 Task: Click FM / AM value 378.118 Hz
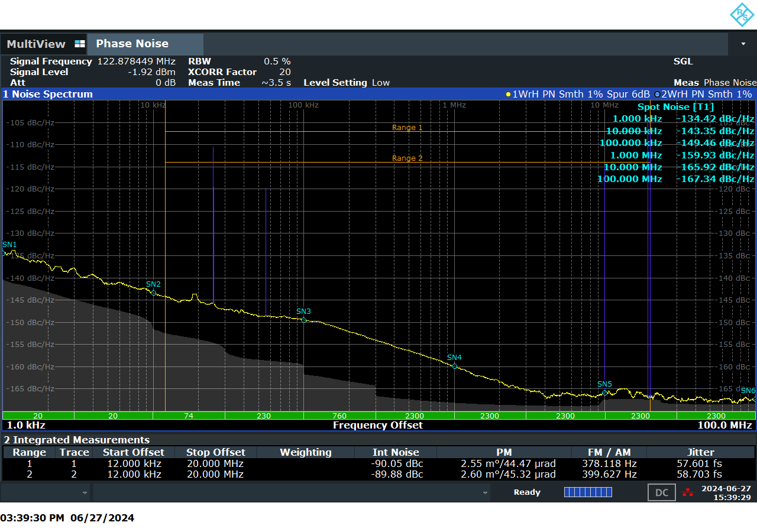609,463
